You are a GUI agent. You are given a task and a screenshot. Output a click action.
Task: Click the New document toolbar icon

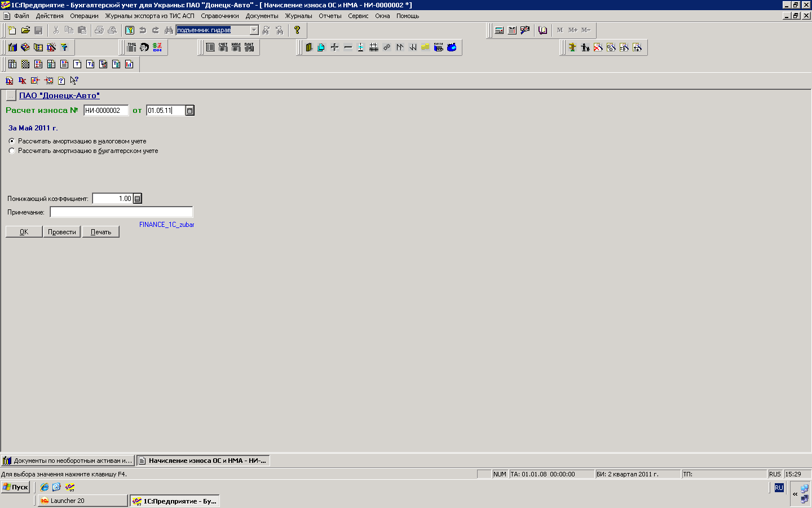[12, 30]
